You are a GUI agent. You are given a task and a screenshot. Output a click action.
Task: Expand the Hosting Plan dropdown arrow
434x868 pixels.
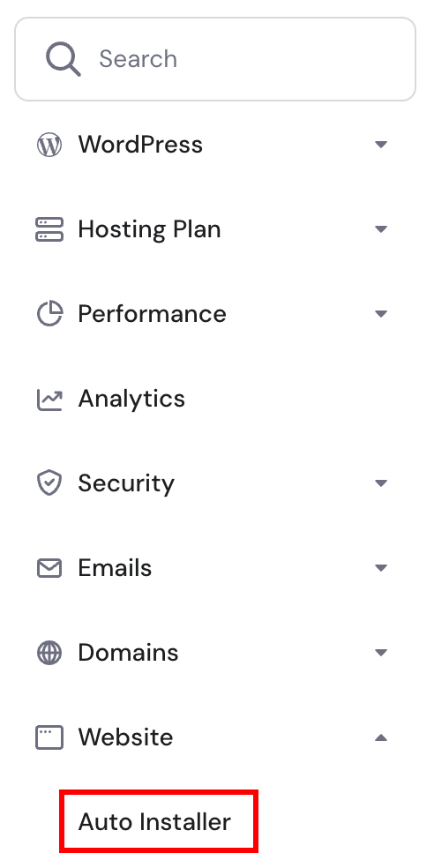[381, 229]
